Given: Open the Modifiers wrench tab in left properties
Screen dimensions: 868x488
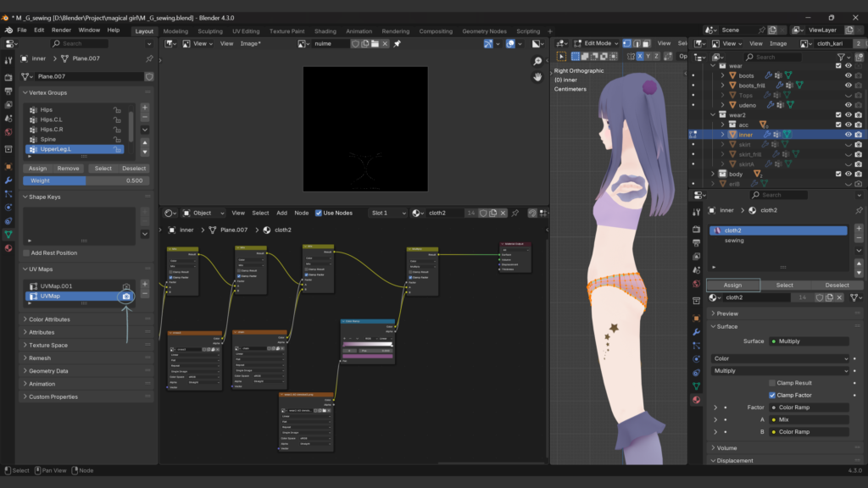Looking at the screenshot, I should coord(8,180).
